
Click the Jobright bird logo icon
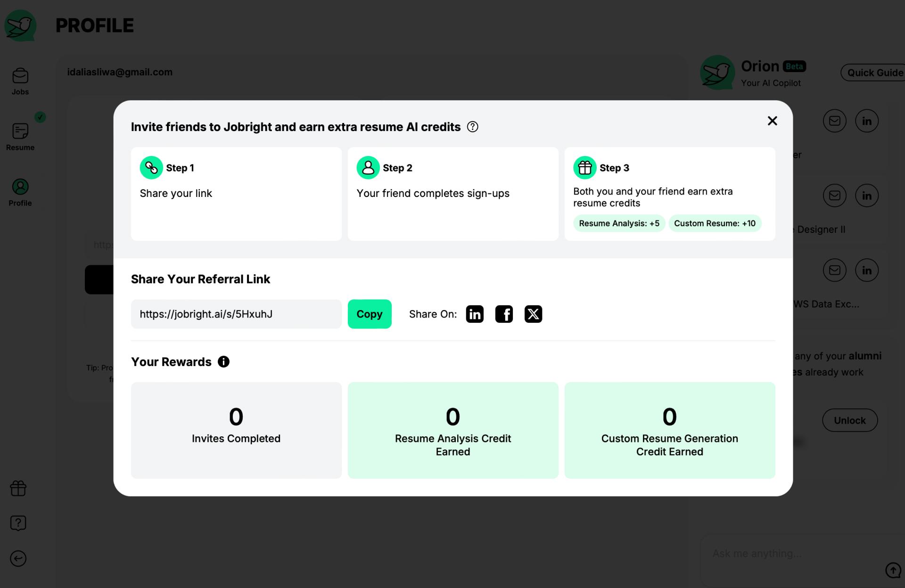click(x=20, y=25)
